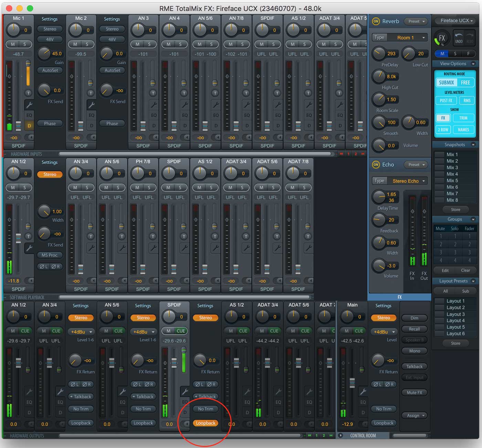The width and height of the screenshot is (482, 448).
Task: Jump to end of Hardware Outputs row
Action: 331,435
